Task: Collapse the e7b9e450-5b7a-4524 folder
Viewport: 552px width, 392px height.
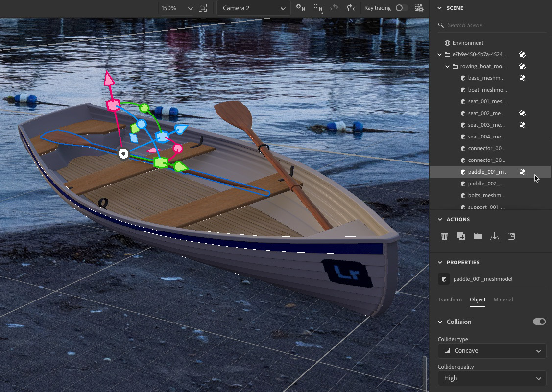Action: pyautogui.click(x=439, y=54)
